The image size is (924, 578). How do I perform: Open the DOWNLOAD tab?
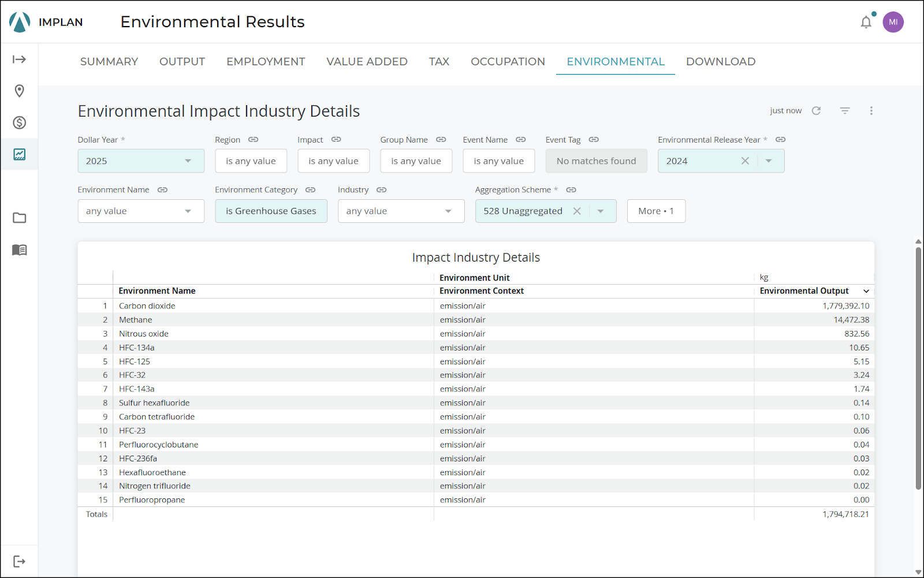click(720, 61)
